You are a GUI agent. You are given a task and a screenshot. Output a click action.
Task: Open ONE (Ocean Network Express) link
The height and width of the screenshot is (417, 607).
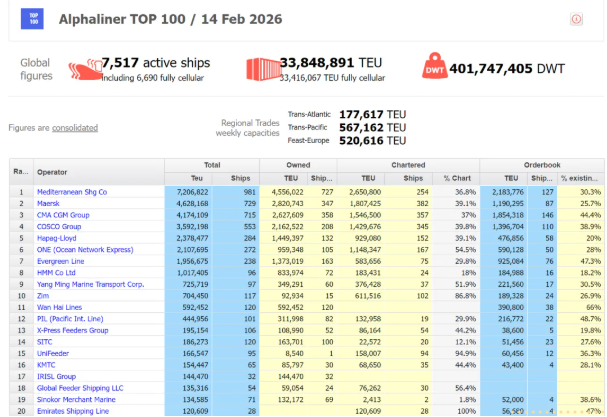[x=84, y=251]
